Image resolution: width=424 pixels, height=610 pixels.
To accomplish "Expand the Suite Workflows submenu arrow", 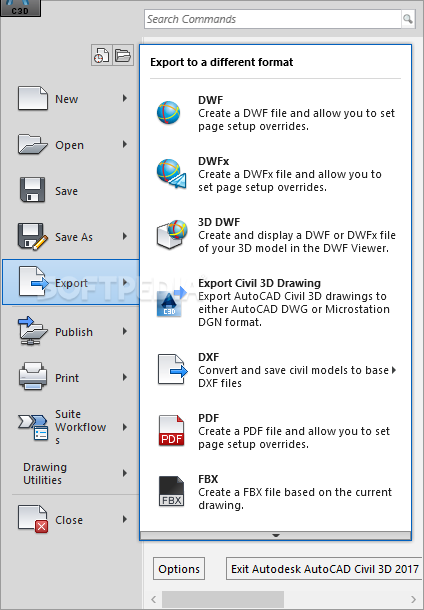I will 125,427.
